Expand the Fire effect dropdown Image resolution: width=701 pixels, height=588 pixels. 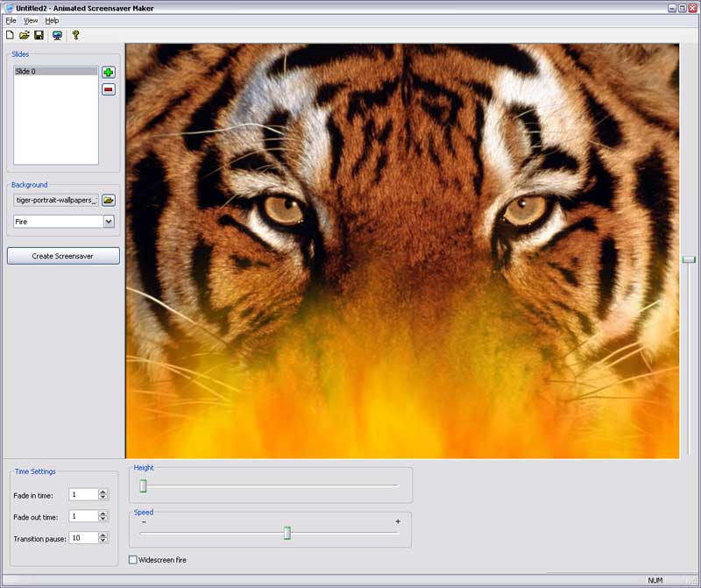[x=109, y=222]
